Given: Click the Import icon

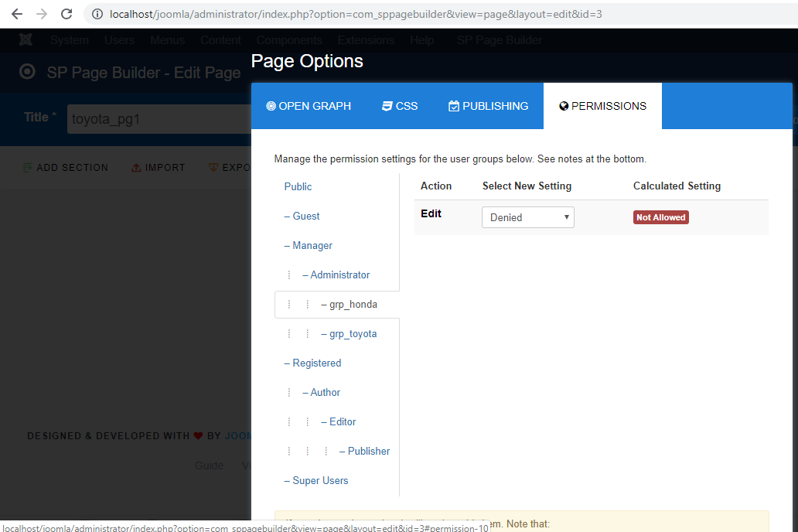Looking at the screenshot, I should 136,168.
